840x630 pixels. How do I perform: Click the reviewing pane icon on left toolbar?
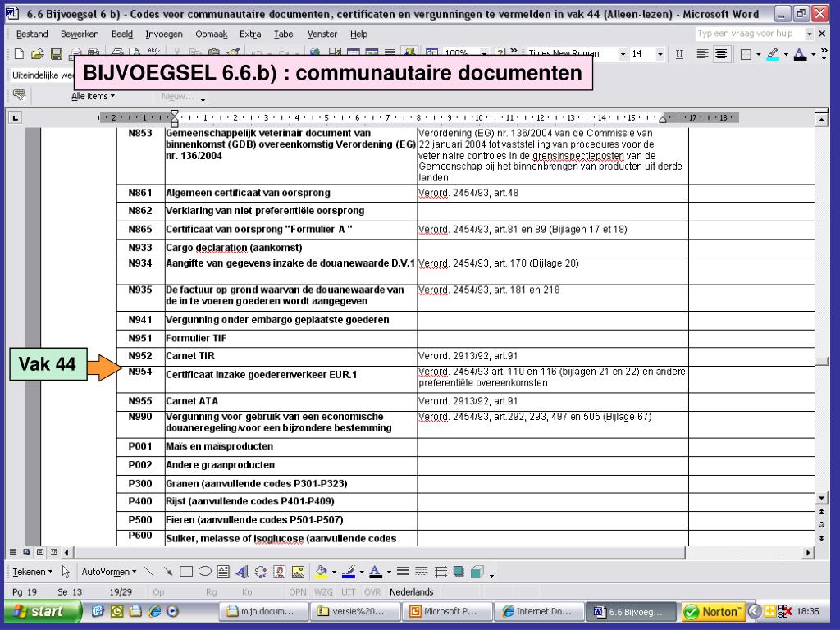click(20, 95)
